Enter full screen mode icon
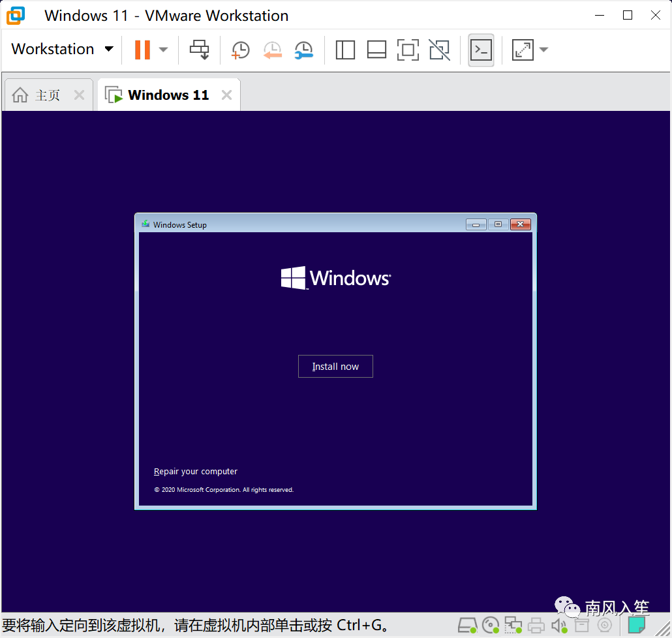The width and height of the screenshot is (672, 638). (408, 50)
